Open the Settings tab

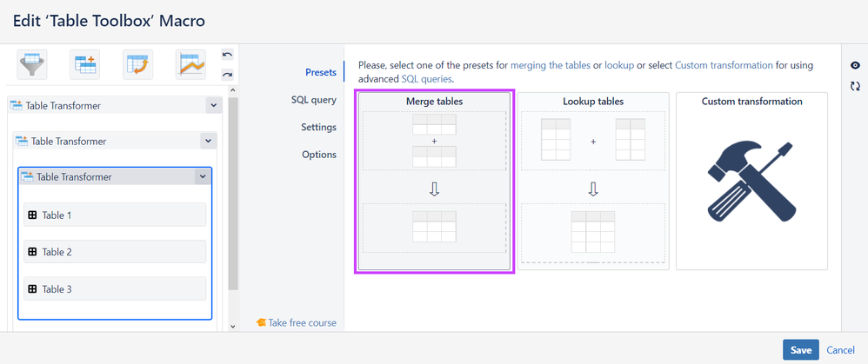318,127
